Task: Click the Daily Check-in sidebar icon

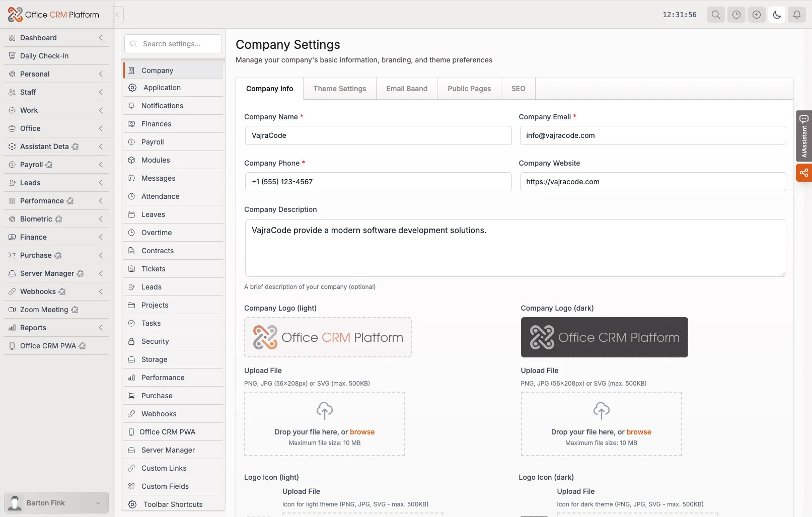Action: click(12, 56)
